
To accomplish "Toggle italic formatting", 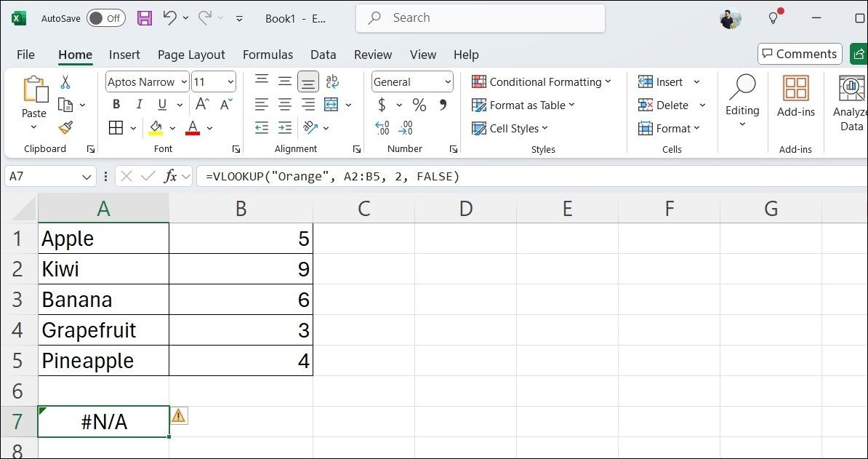I will coord(139,105).
